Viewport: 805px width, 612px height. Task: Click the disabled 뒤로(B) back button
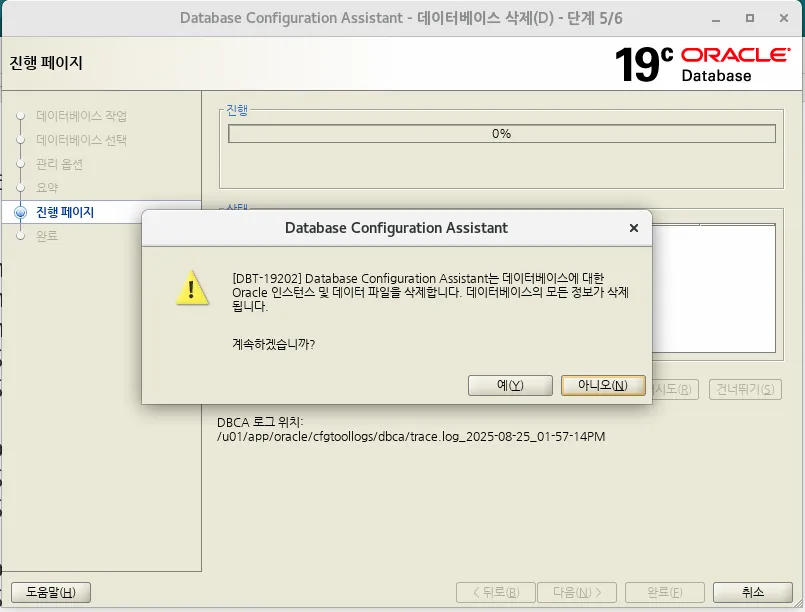495,592
